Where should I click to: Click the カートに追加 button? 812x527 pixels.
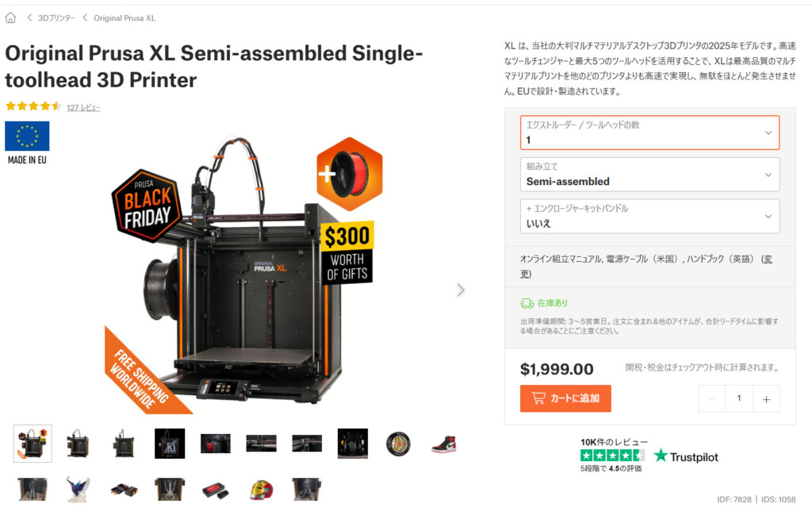565,398
